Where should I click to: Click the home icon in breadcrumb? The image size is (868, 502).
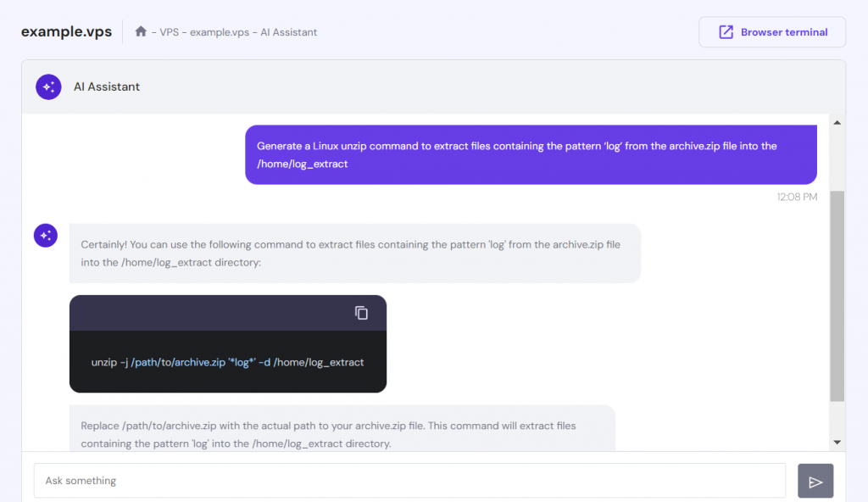(x=141, y=32)
